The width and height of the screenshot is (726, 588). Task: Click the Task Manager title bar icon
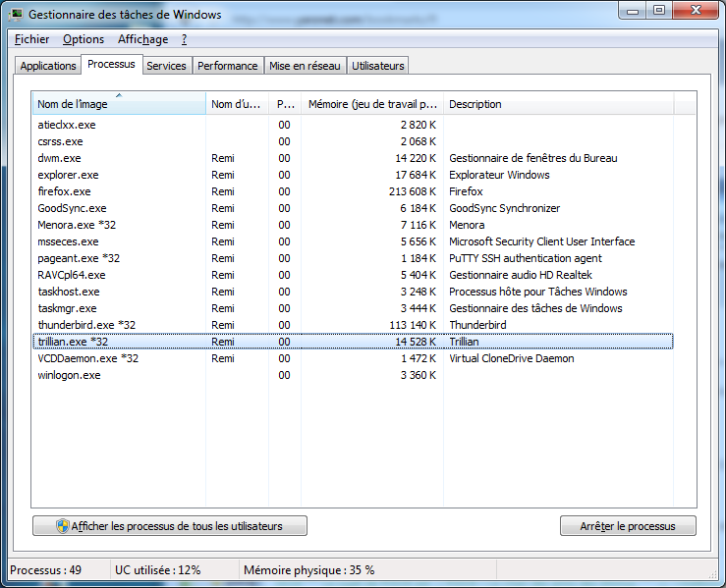click(x=17, y=15)
